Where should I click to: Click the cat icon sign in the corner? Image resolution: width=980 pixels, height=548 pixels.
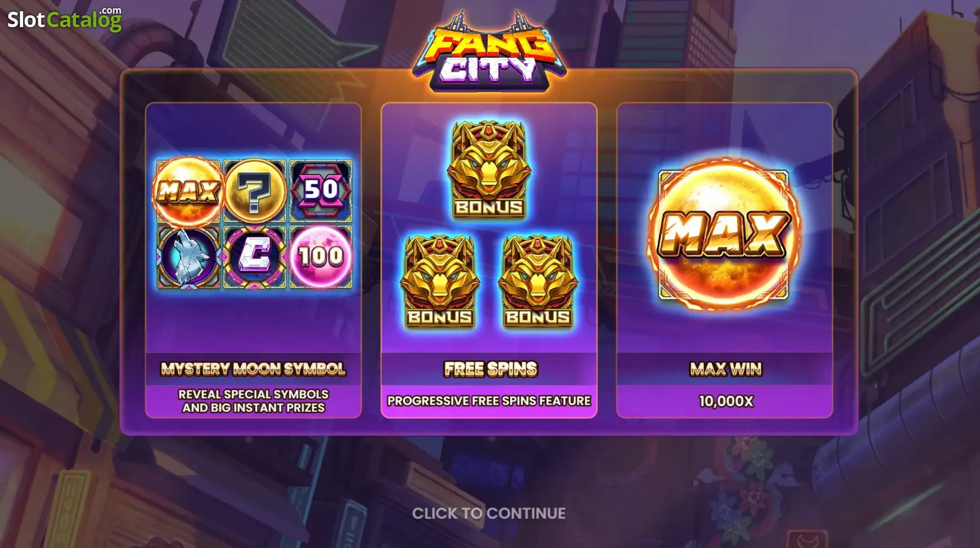806,539
